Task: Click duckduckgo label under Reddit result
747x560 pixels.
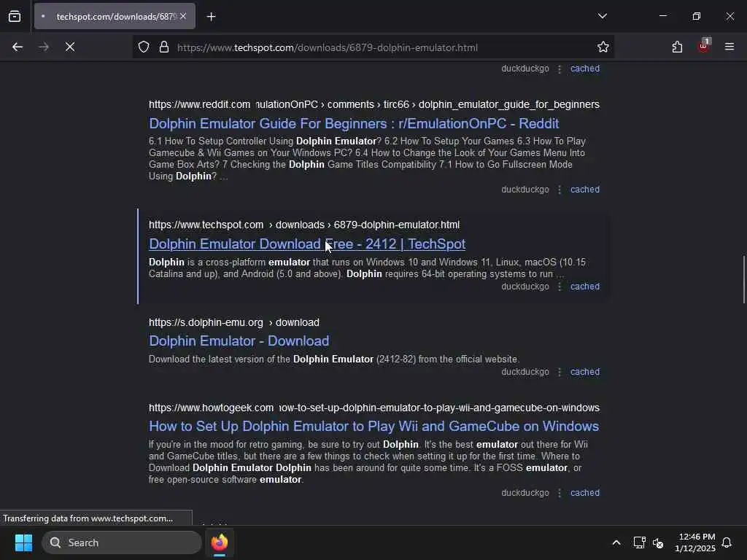Action: point(525,190)
